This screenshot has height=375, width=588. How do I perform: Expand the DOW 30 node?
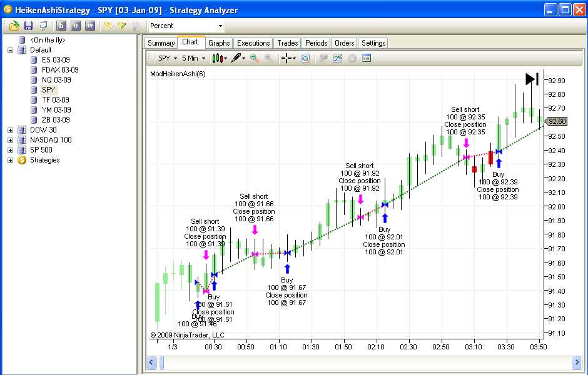(11, 130)
